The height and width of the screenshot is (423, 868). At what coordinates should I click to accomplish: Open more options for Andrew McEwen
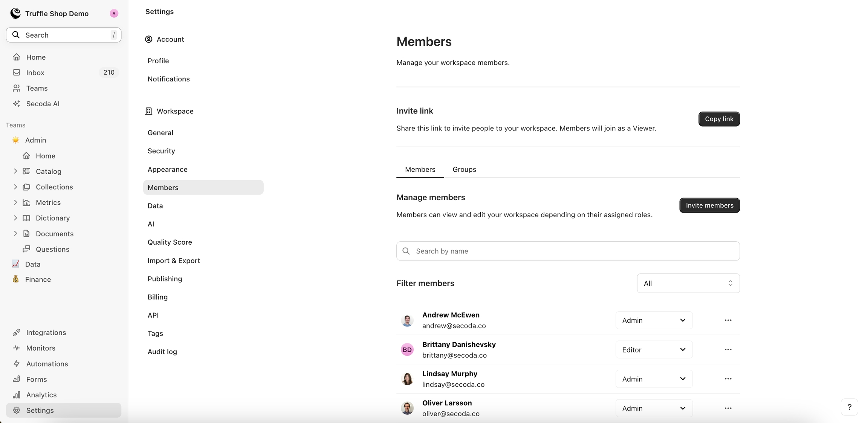(728, 320)
